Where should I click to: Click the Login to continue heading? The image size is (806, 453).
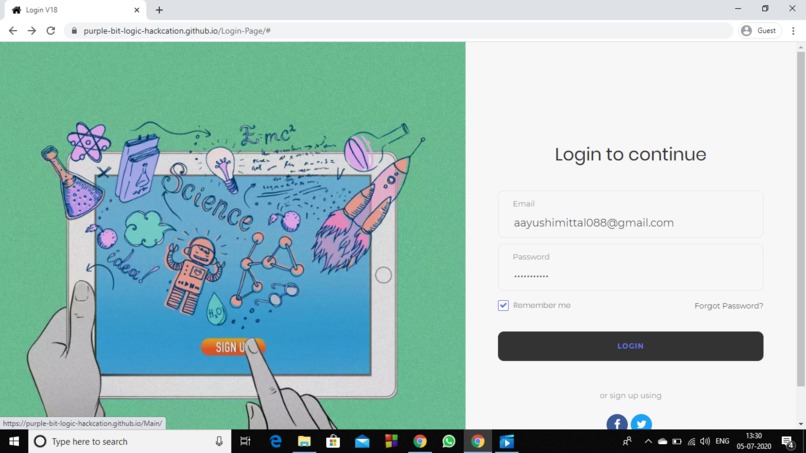(630, 154)
